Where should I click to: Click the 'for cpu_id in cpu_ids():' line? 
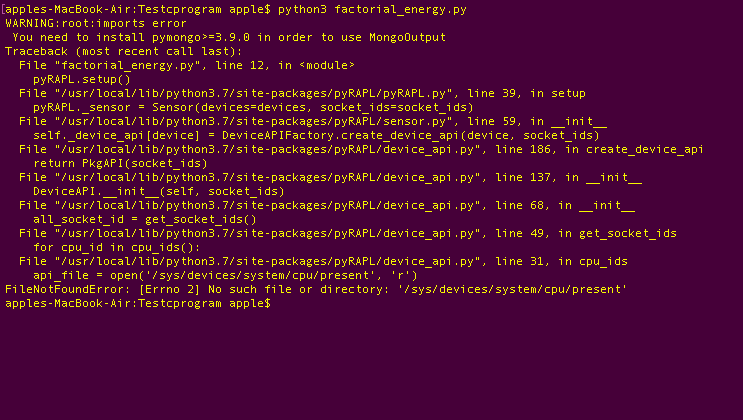[117, 247]
